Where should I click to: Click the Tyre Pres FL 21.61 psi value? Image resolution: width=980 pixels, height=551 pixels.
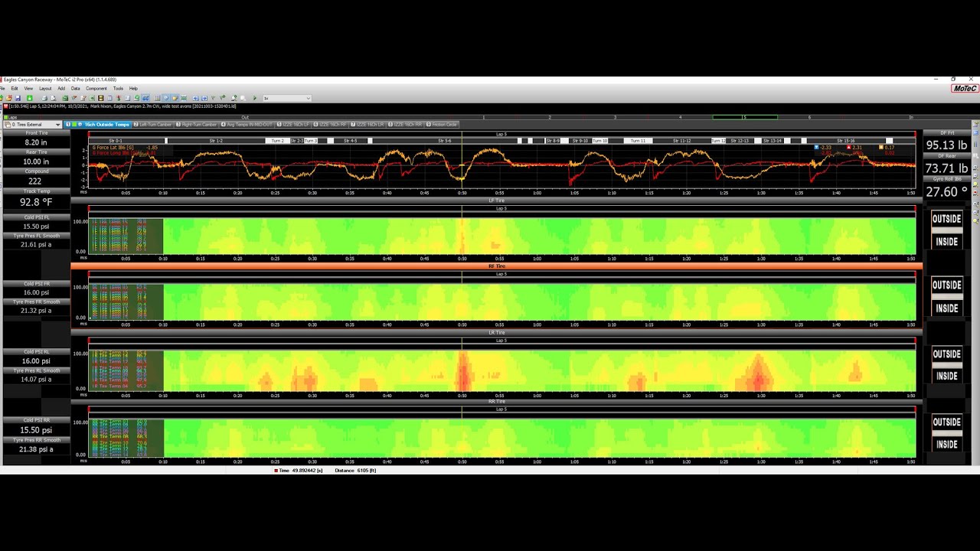click(36, 245)
